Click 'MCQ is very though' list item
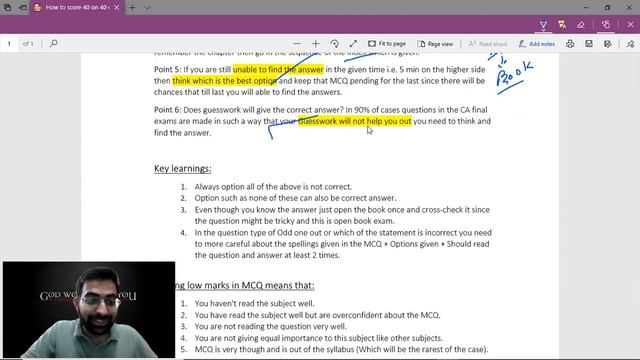The width and height of the screenshot is (640, 360). coord(341,349)
